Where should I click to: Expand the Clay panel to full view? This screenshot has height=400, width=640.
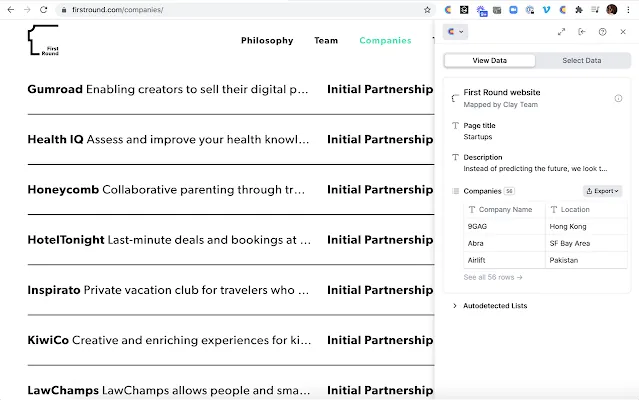562,32
